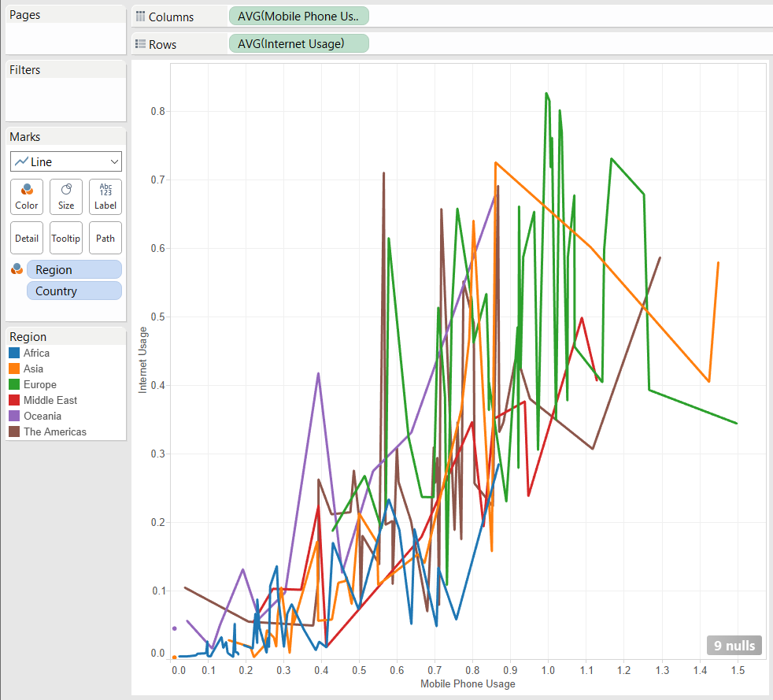
Task: Open the Line mark type dropdown
Action: point(115,161)
